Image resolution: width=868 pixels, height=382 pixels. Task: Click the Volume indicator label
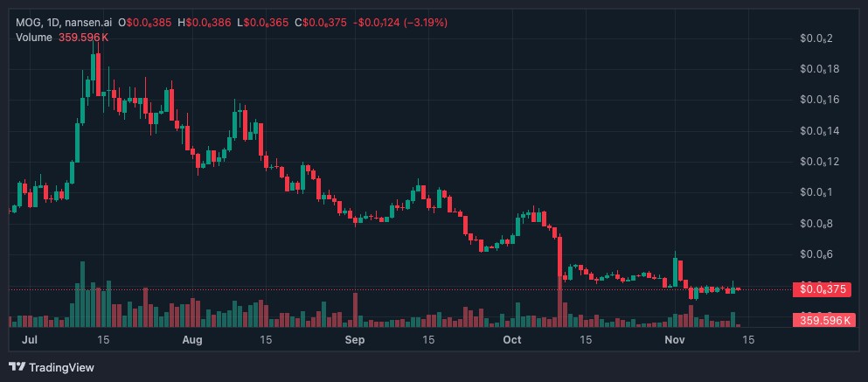(x=34, y=38)
